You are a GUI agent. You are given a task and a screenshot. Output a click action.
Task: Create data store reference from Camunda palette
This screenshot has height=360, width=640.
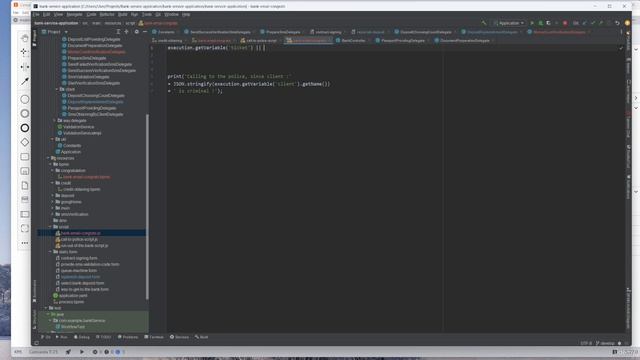24,200
